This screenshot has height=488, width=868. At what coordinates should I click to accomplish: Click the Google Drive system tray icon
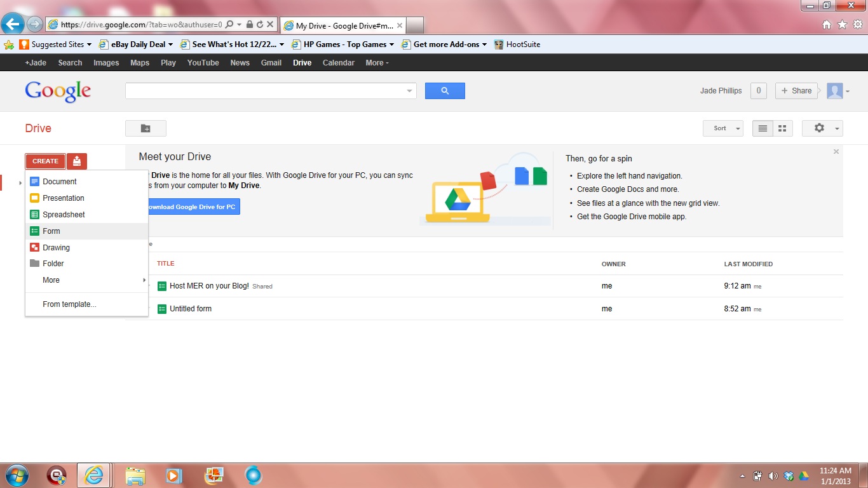point(803,476)
